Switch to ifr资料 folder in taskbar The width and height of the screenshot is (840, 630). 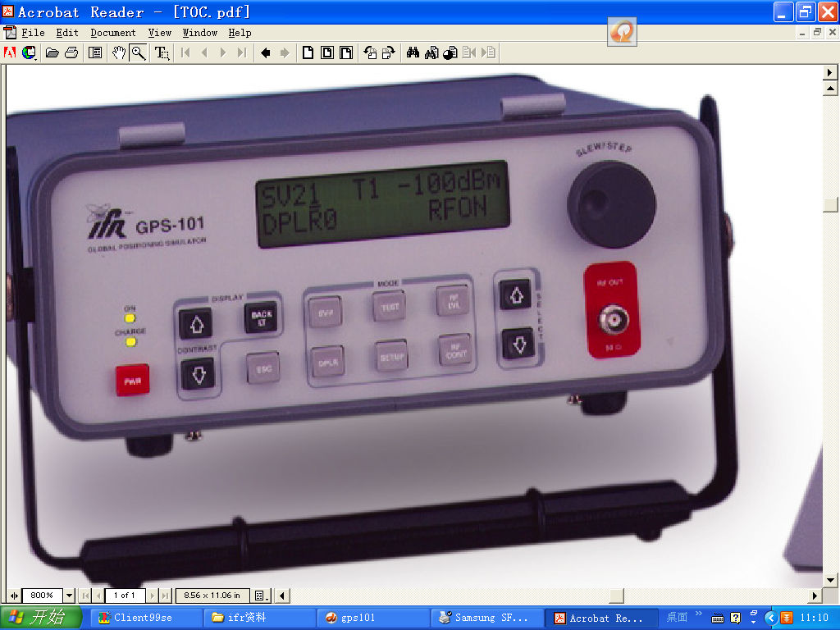258,618
